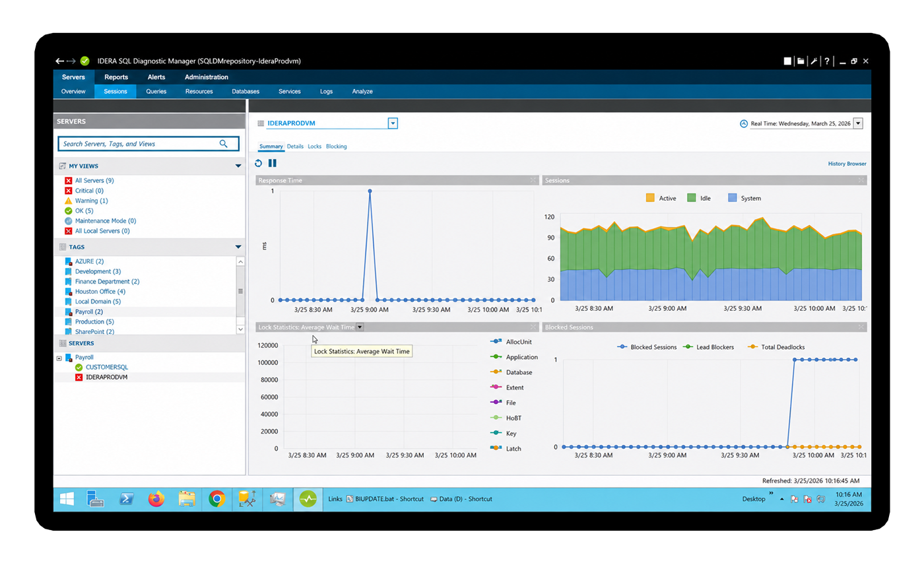The height and width of the screenshot is (563, 924).
Task: Collapse the My Views section
Action: click(238, 166)
